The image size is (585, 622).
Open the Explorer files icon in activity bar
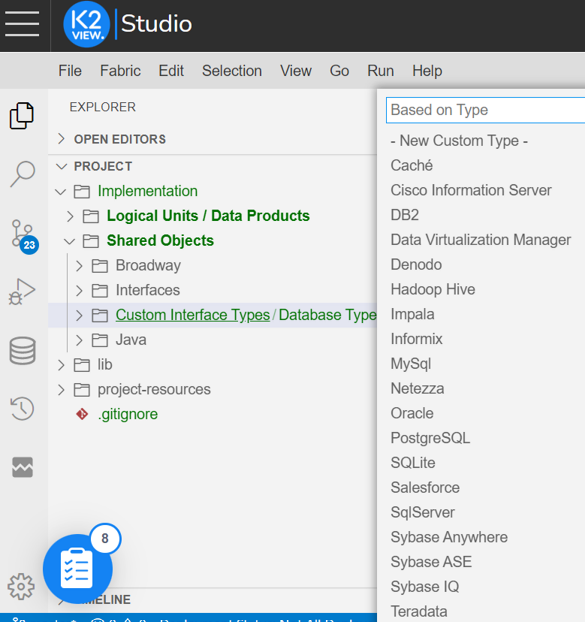click(x=22, y=115)
